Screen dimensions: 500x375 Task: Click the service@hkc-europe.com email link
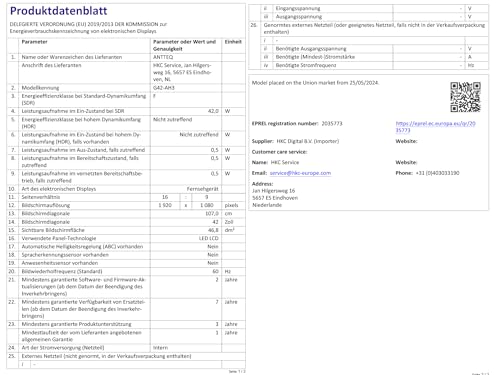pos(300,173)
